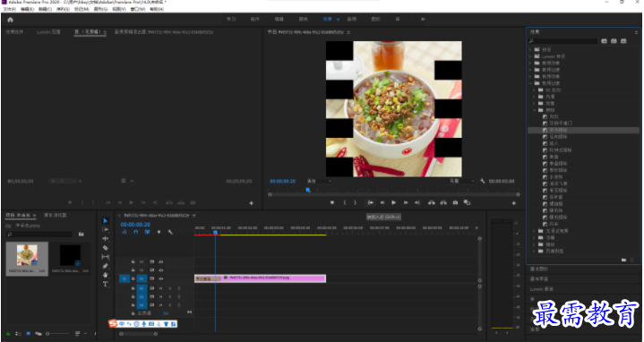Viewport: 644px width, 342px height.
Task: Click the Home icon
Action: [x=10, y=20]
